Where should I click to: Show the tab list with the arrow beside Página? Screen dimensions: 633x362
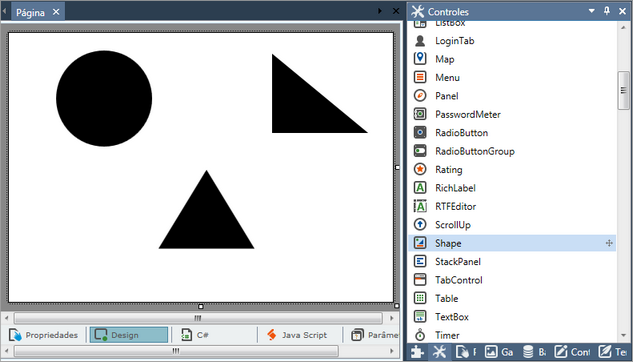tap(379, 11)
